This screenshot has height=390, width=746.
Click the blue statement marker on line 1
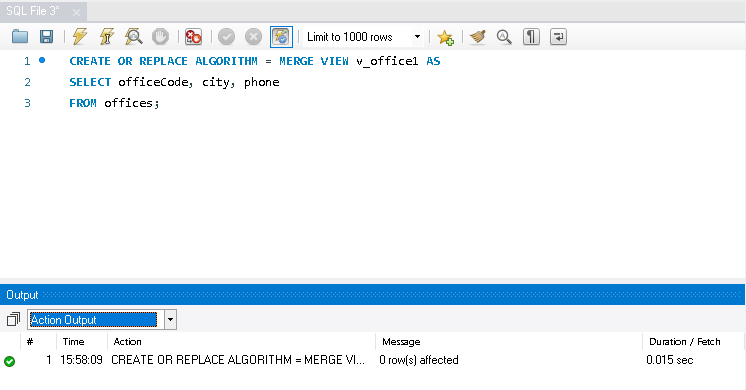[x=42, y=60]
